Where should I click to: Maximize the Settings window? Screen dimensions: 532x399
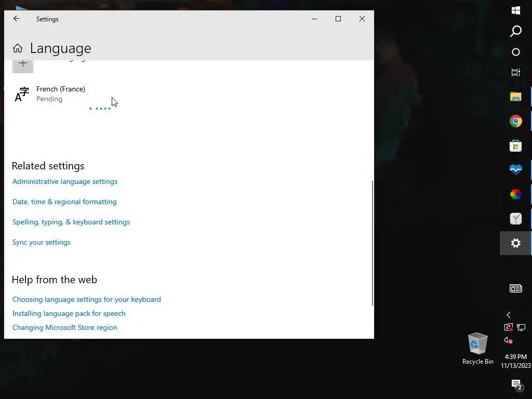(338, 19)
